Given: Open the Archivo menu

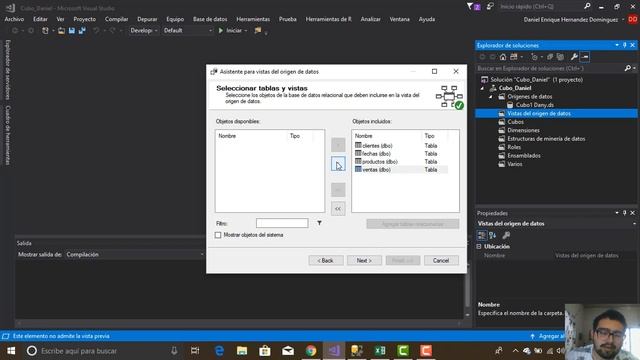Looking at the screenshot, I should tap(14, 19).
